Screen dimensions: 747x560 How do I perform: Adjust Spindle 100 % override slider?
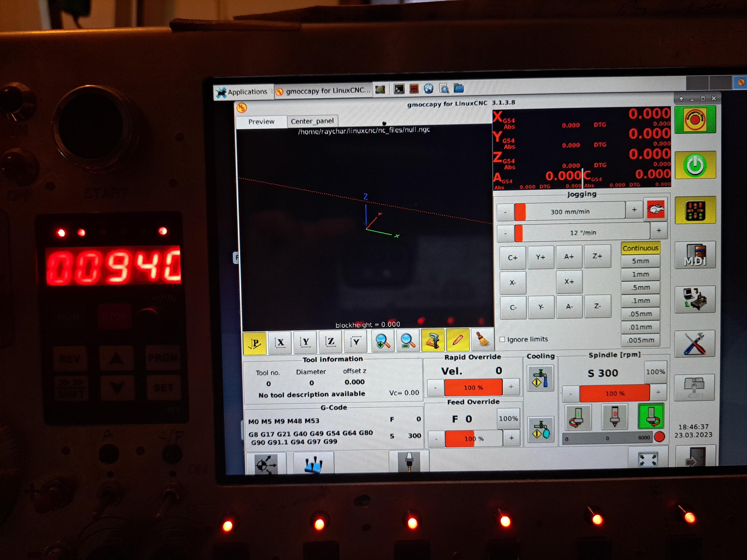[x=614, y=393]
